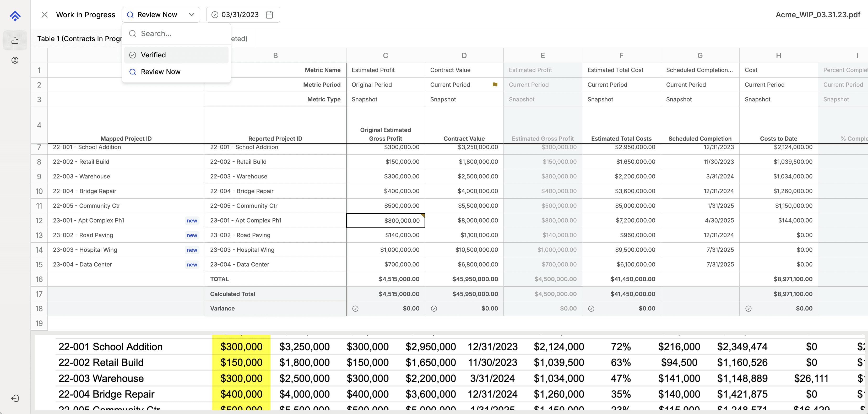Viewport: 868px width, 414px height.
Task: Open the 03/31/2023 date field
Action: click(243, 14)
